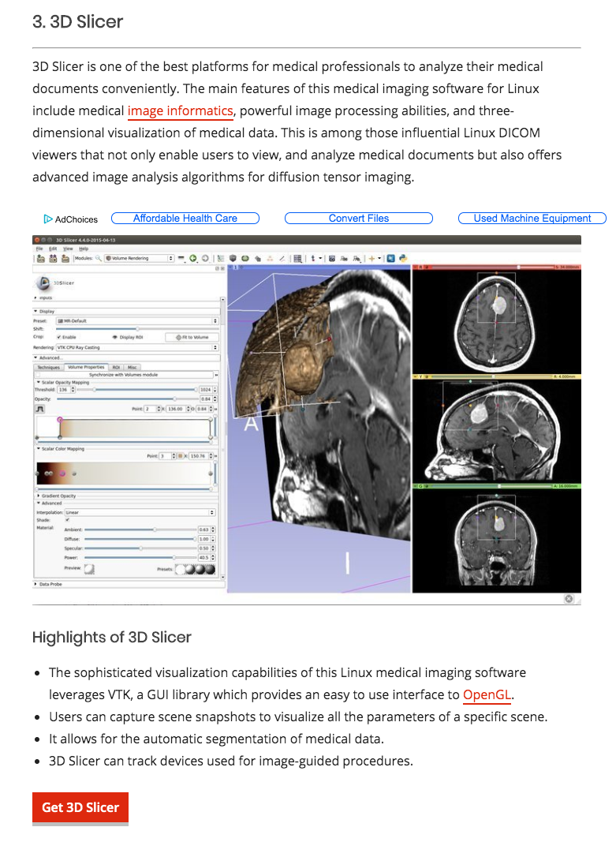Toggle the Crop Enable checkbox

pos(59,337)
